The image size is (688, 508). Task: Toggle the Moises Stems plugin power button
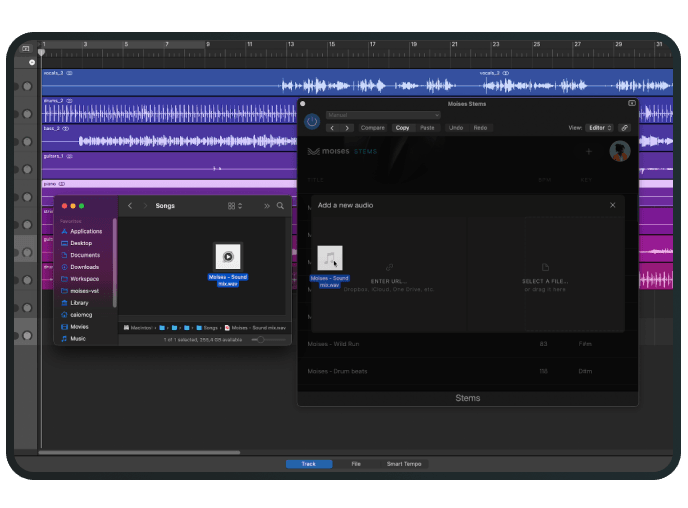pyautogui.click(x=312, y=122)
